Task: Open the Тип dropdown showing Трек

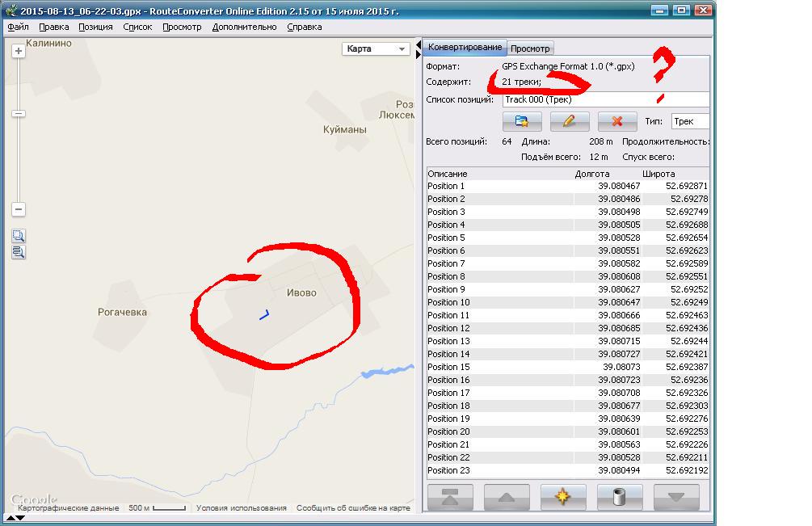Action: click(x=689, y=121)
